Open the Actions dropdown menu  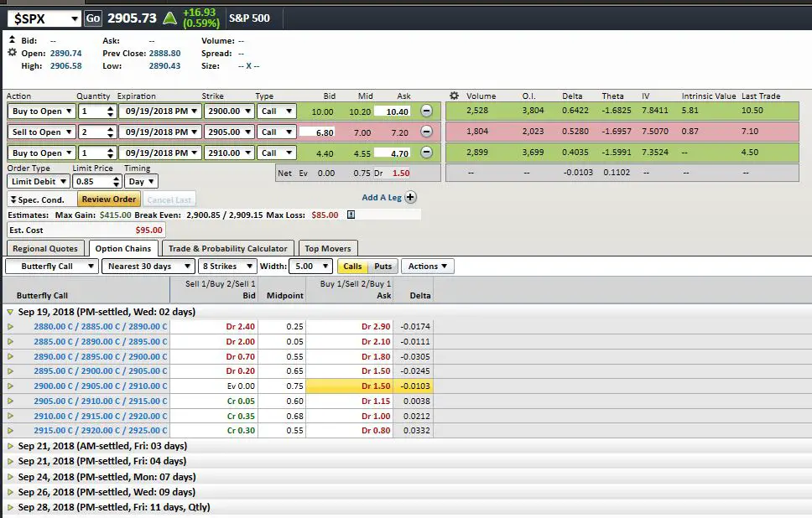tap(428, 266)
